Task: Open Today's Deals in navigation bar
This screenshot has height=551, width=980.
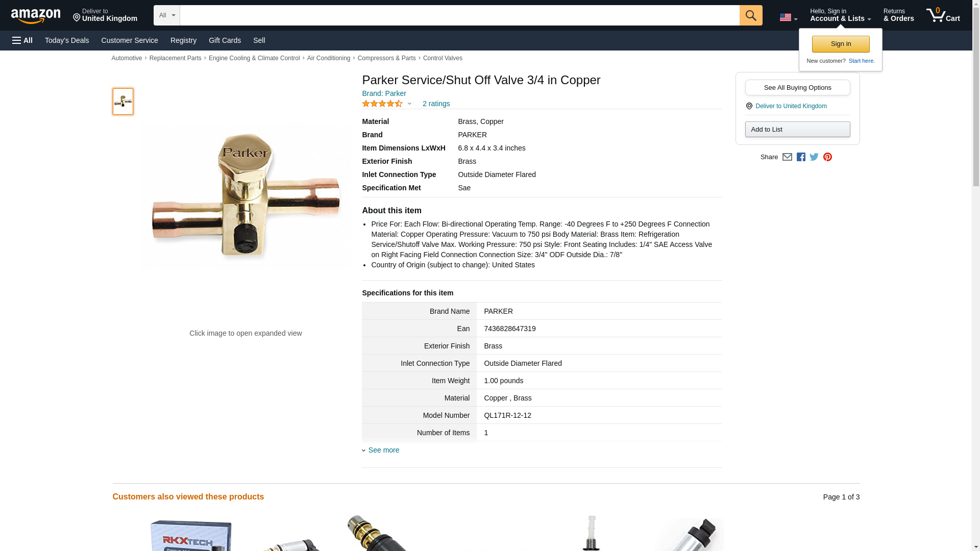Action: point(67,40)
